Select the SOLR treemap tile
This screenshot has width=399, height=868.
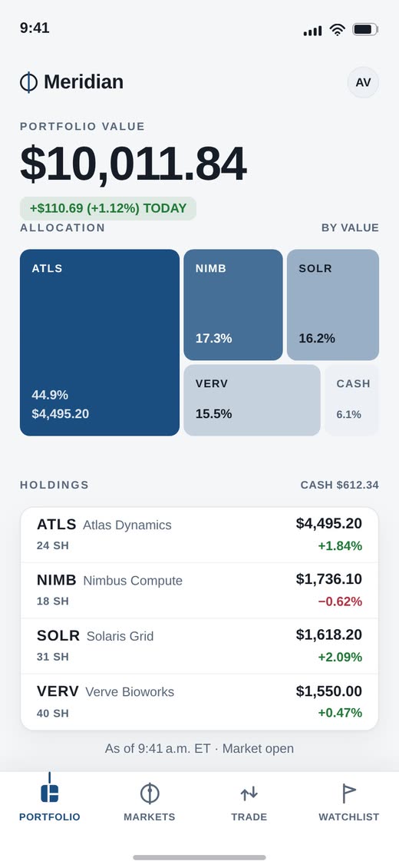(333, 304)
